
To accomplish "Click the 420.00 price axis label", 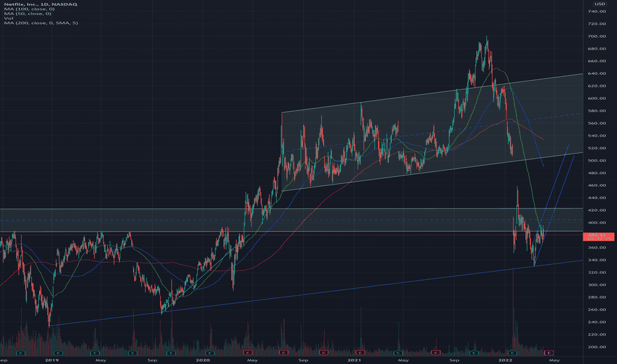I will 597,210.
